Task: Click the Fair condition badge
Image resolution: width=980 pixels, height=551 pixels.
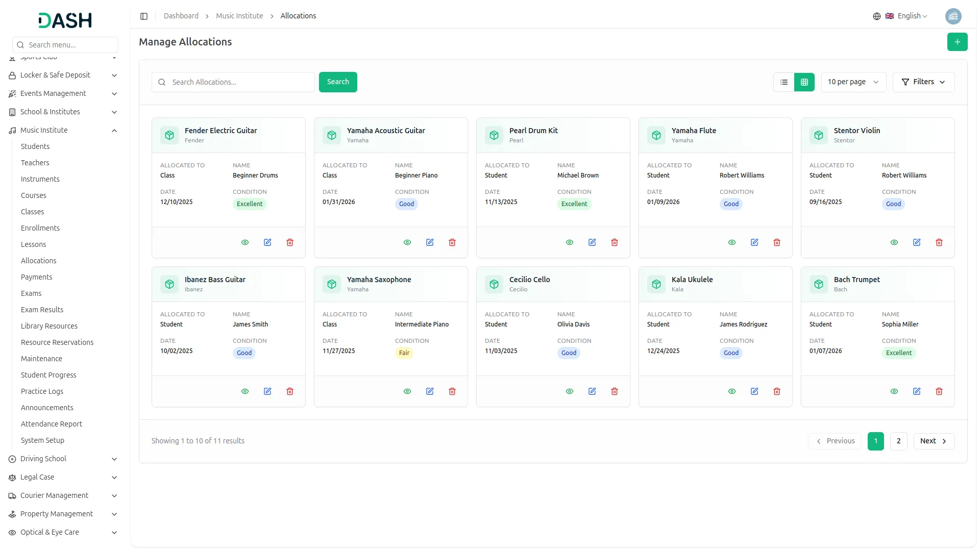Action: point(404,353)
